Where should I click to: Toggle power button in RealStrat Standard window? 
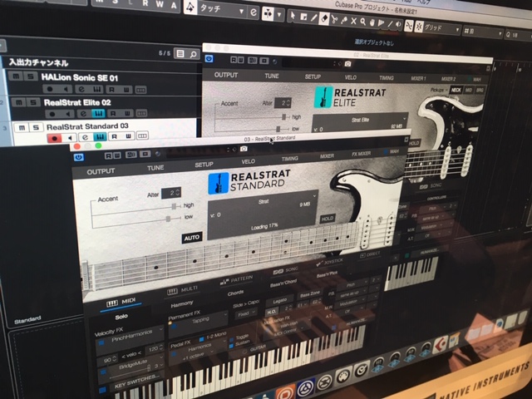pos(79,157)
